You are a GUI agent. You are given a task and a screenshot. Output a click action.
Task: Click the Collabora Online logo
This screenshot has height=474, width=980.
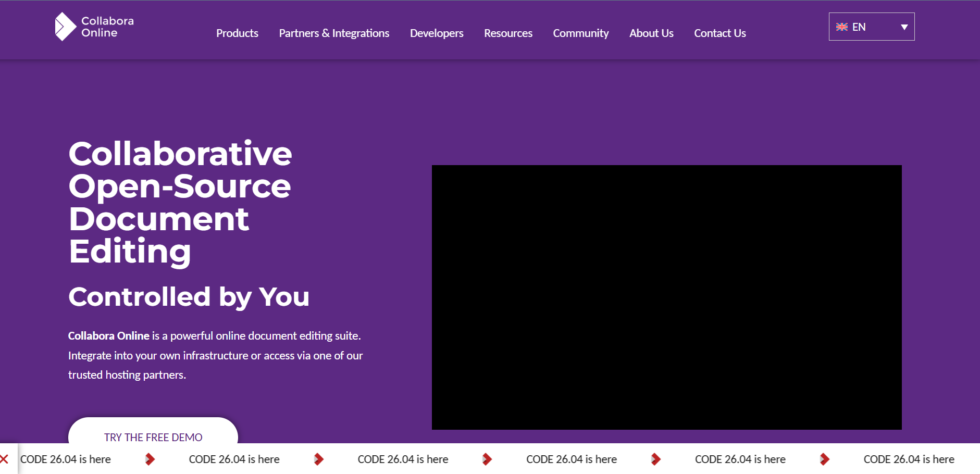[x=94, y=27]
